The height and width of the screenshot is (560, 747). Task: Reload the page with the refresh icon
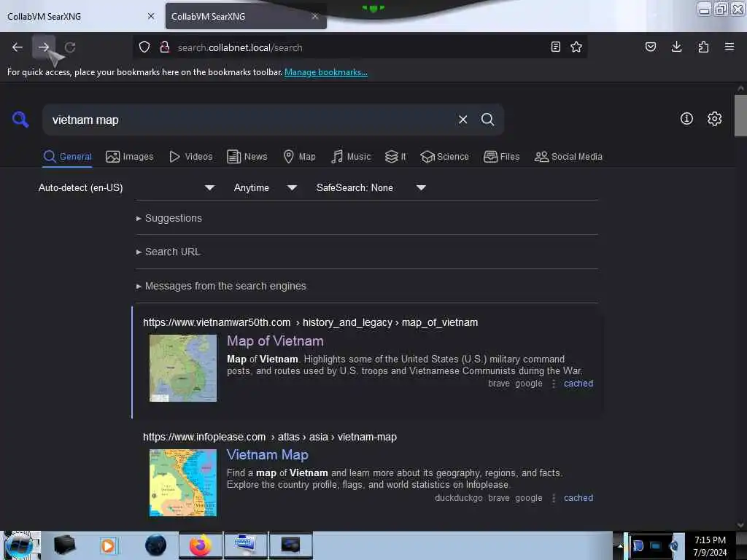click(x=70, y=47)
